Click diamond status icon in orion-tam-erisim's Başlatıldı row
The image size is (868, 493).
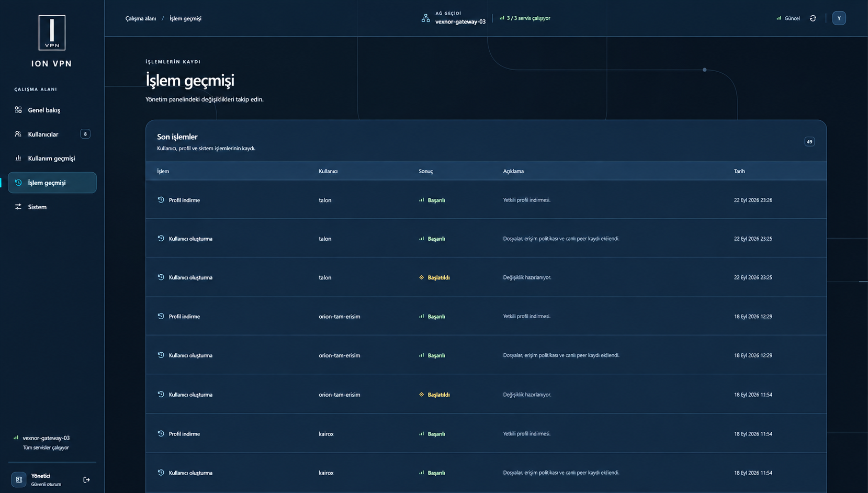(x=422, y=395)
